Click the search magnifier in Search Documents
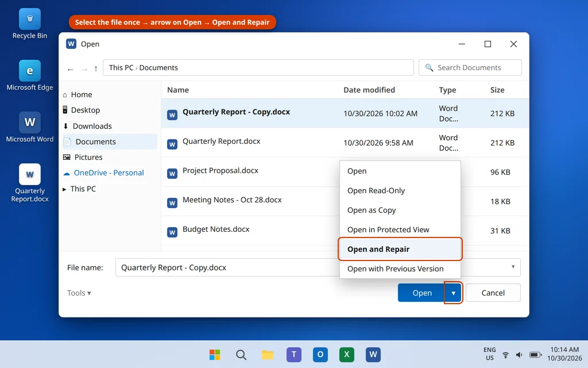The image size is (588, 368). (429, 68)
